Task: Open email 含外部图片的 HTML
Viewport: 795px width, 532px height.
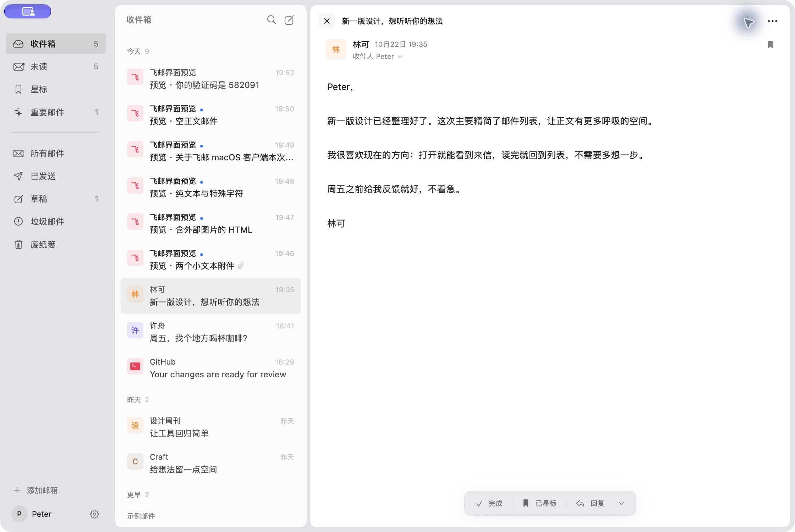Action: (211, 223)
